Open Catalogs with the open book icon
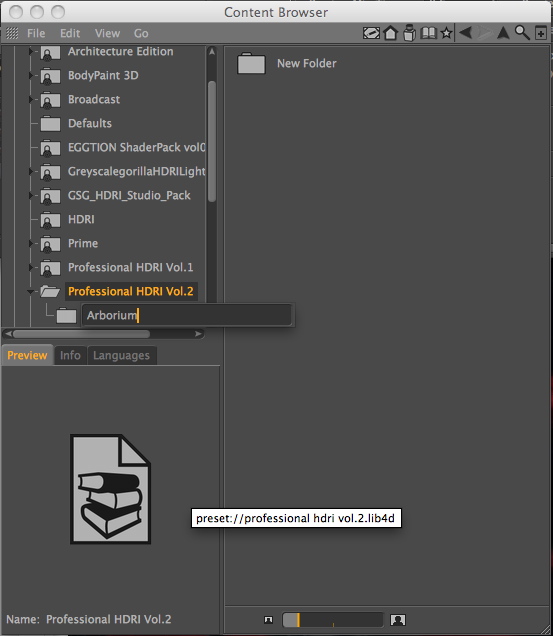The width and height of the screenshot is (553, 636). 428,33
